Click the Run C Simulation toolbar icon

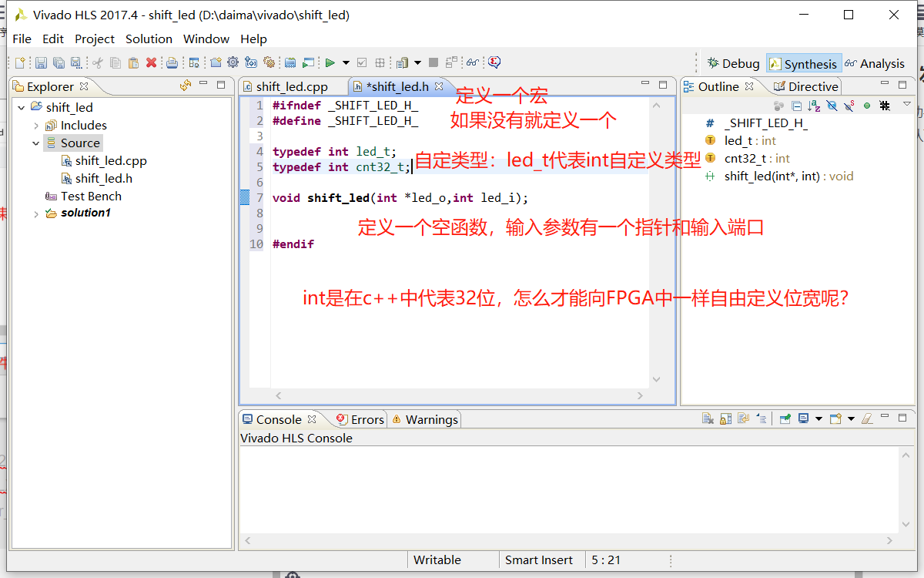(308, 62)
